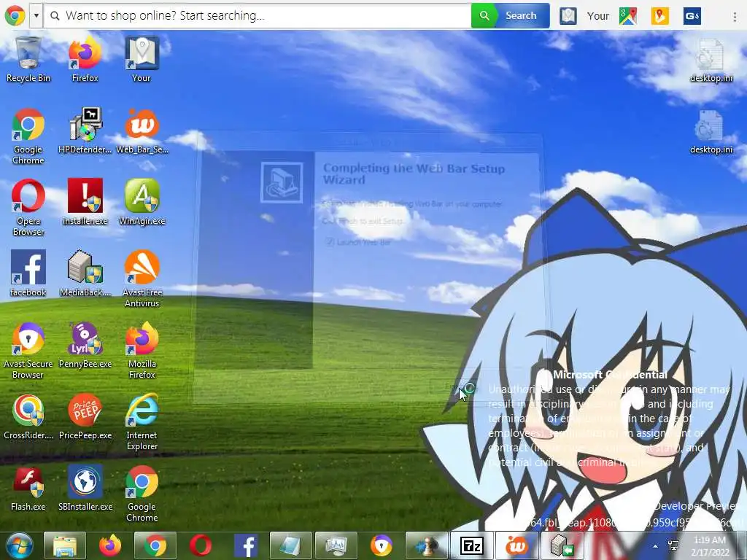
Task: Open the Mozilla Firefox desktop shortcut
Action: (142, 351)
